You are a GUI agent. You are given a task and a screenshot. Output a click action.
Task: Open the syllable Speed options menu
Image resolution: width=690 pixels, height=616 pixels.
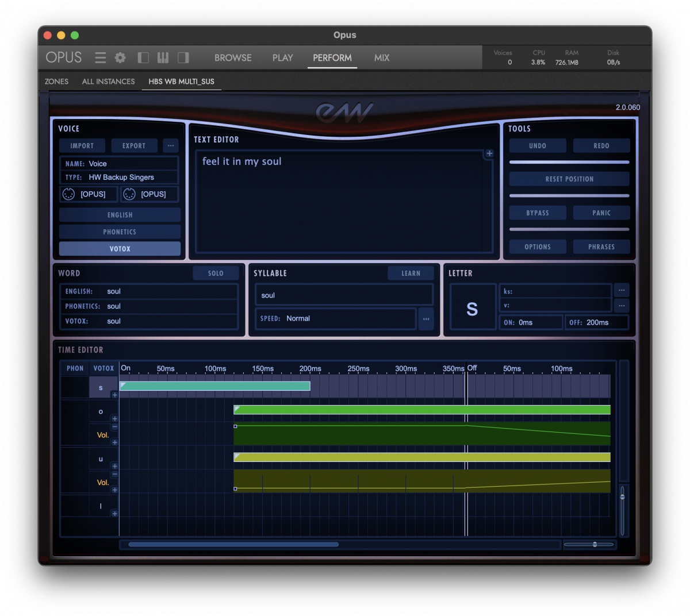pos(426,319)
